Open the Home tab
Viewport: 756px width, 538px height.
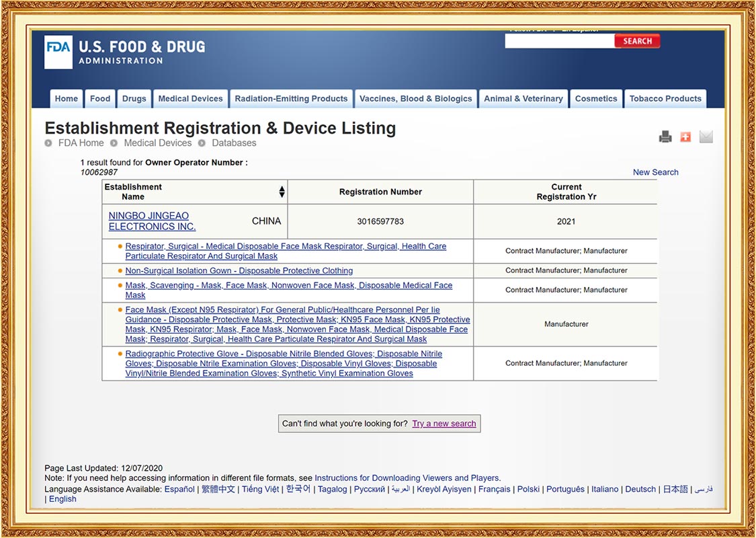[x=67, y=98]
